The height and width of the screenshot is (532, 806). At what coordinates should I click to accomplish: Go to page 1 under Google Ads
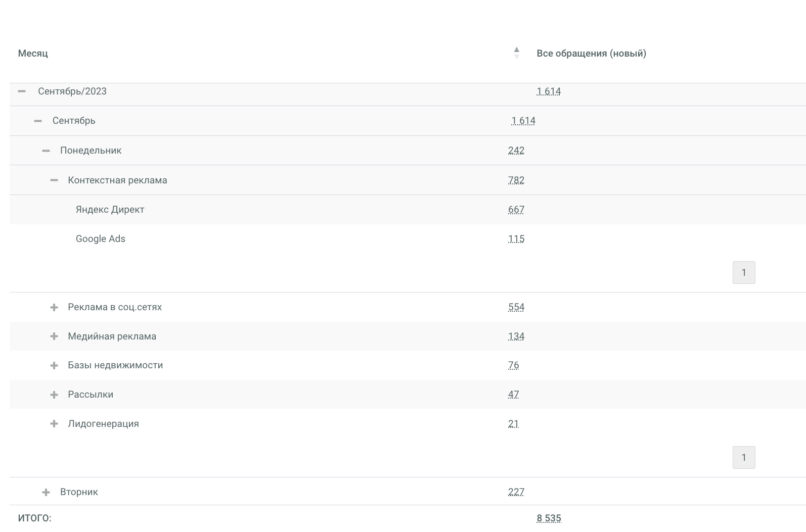coord(743,273)
